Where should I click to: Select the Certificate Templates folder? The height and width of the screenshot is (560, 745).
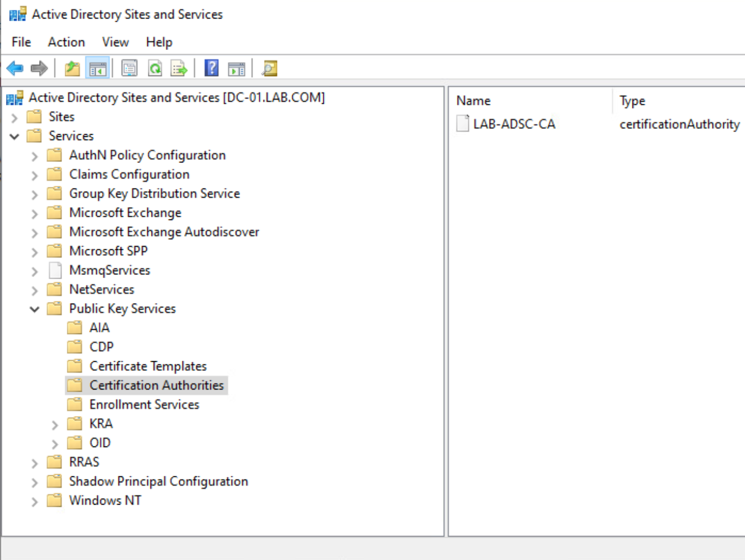(x=147, y=366)
